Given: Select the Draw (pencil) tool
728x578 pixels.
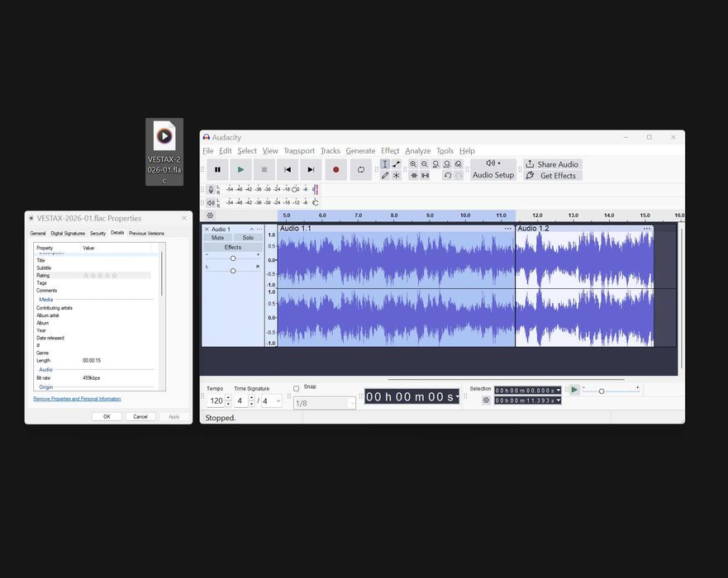Looking at the screenshot, I should tap(385, 175).
